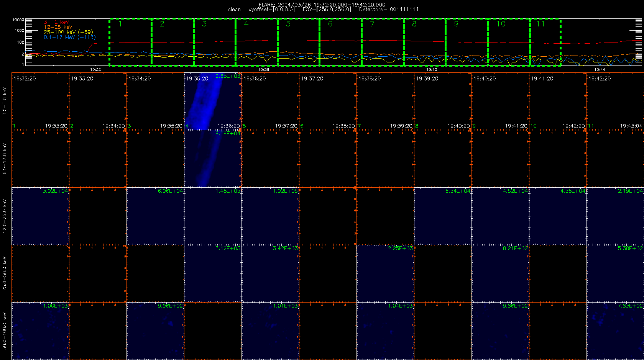Click the Detectors= 001111111 label
This screenshot has width=644, height=360.
pos(389,9)
